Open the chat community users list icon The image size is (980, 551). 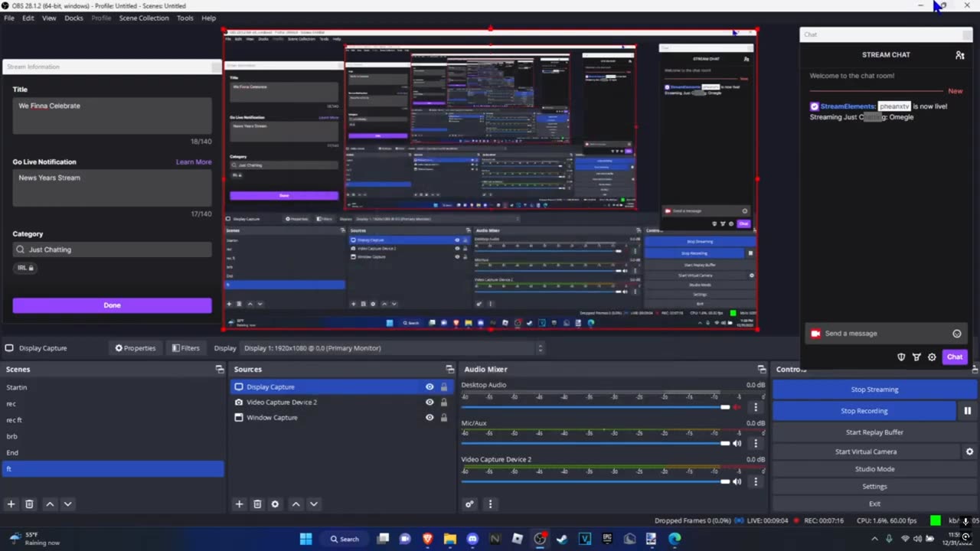960,55
